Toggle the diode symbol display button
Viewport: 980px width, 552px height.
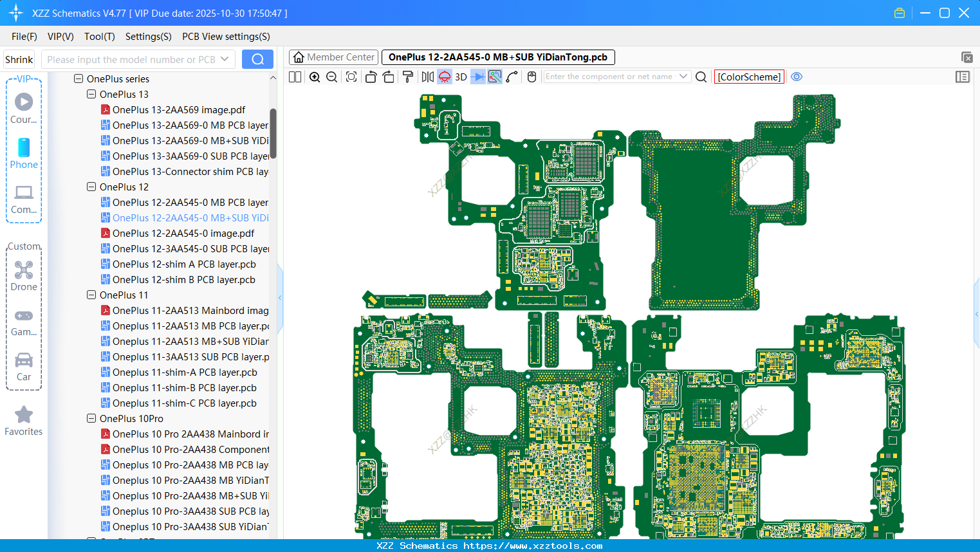(477, 77)
